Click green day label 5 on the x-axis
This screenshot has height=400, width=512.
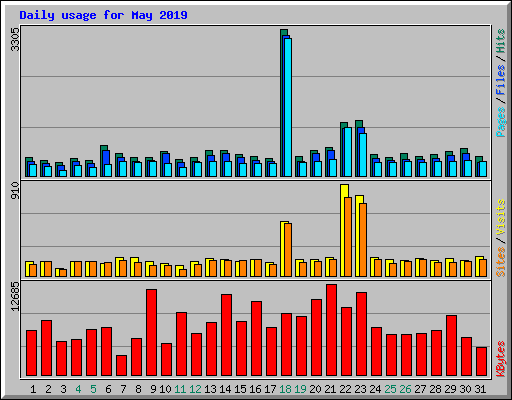coord(93,389)
